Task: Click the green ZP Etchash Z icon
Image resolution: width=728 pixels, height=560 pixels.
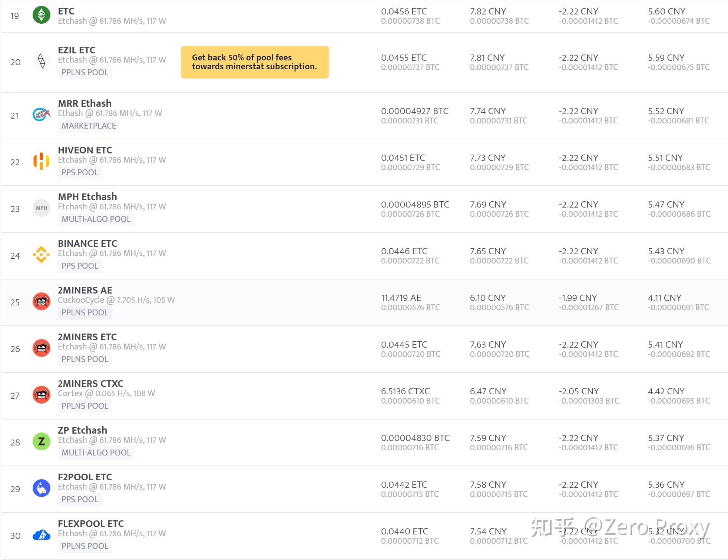Action: [x=42, y=441]
